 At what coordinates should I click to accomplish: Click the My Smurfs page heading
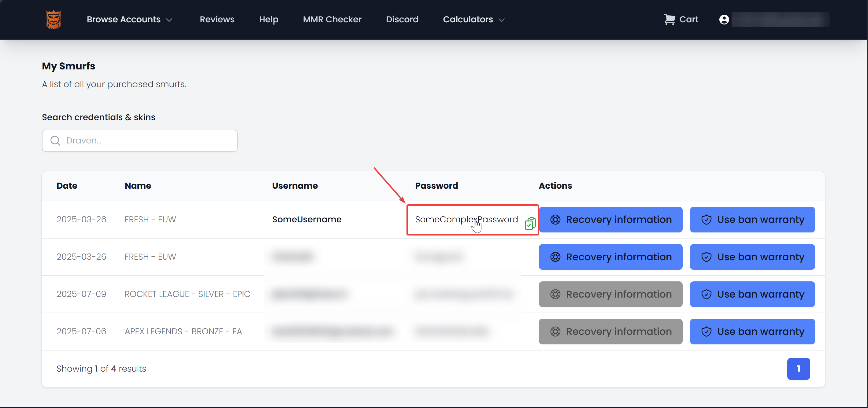[69, 66]
